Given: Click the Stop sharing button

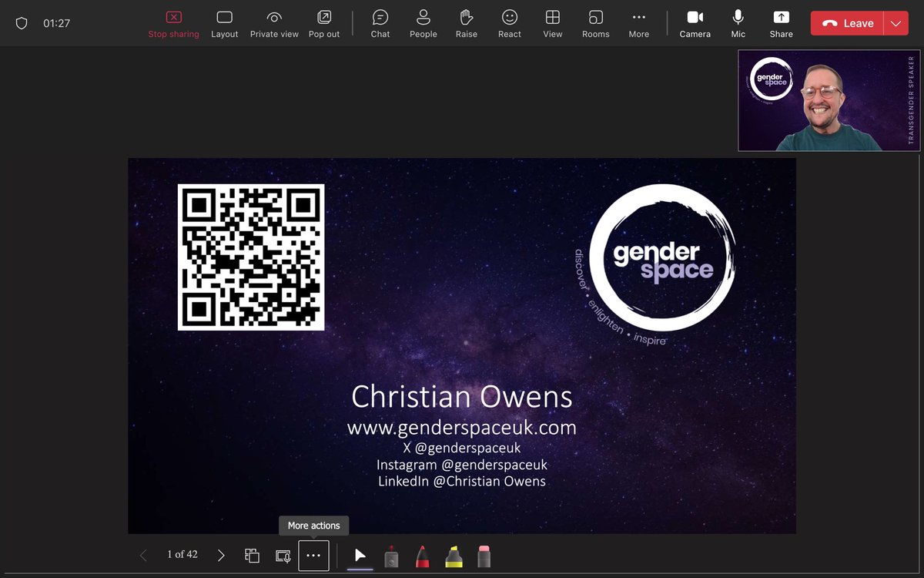Looking at the screenshot, I should [x=173, y=24].
